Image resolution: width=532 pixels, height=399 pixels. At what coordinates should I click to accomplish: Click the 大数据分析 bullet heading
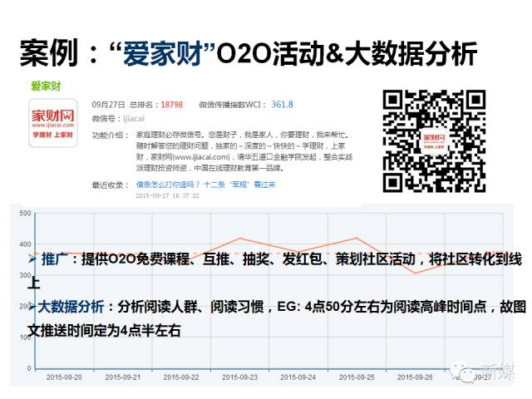point(71,307)
